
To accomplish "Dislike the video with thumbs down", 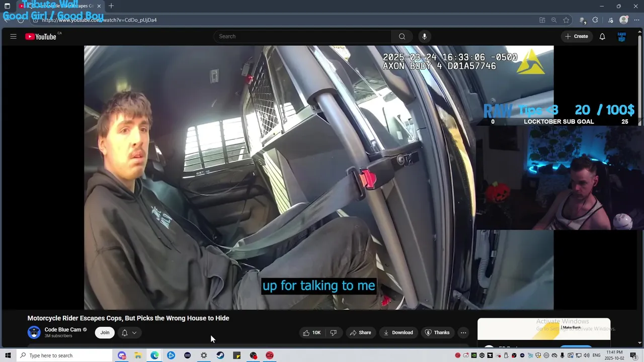I will [333, 332].
